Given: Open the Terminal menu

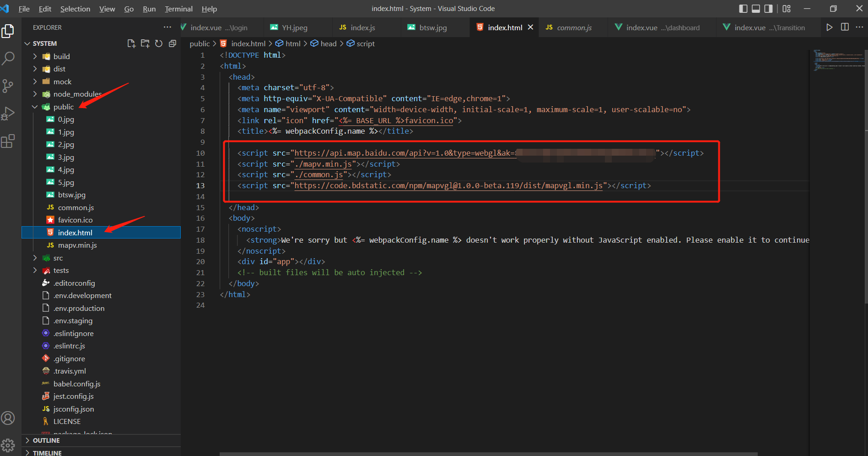Looking at the screenshot, I should pos(178,9).
